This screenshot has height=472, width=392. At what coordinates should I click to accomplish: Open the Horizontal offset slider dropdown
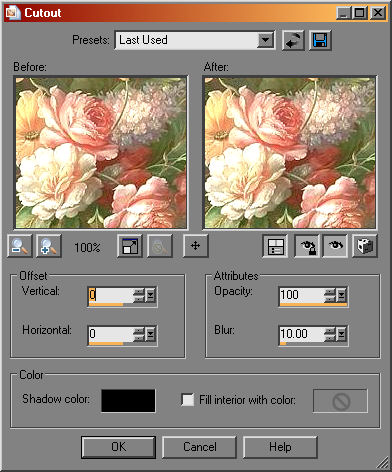(x=151, y=334)
